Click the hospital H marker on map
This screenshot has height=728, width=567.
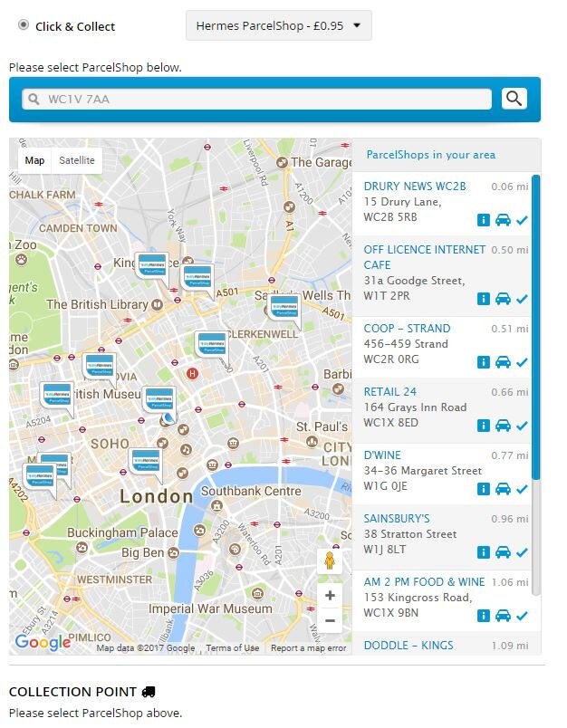(x=192, y=373)
